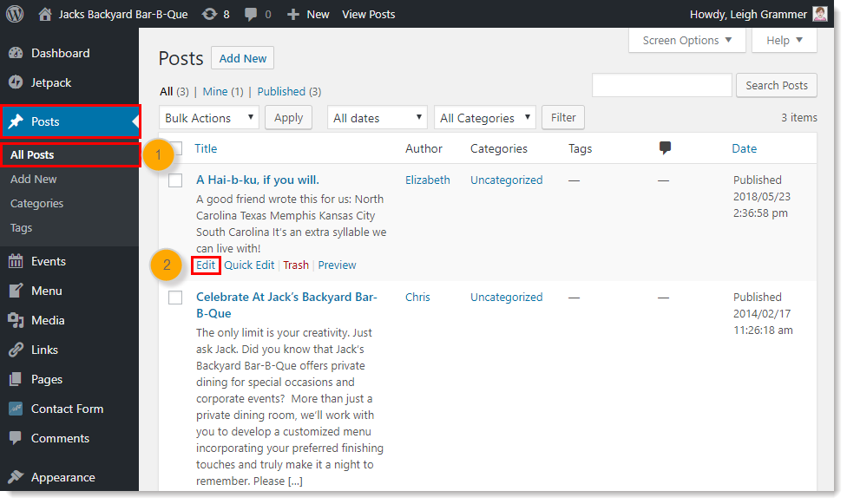Screen dimensions: 847x504
Task: Open the All Posts submenu item
Action: point(32,155)
